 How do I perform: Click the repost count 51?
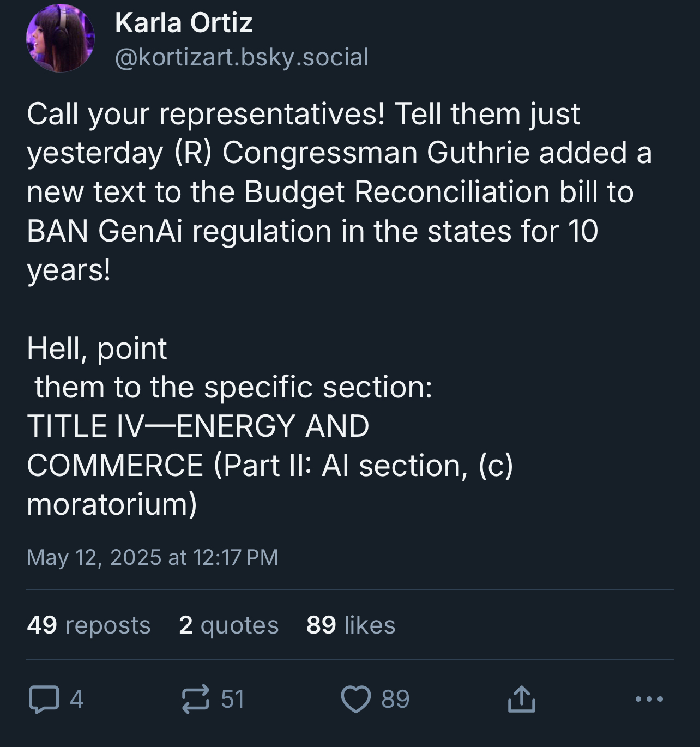click(232, 700)
